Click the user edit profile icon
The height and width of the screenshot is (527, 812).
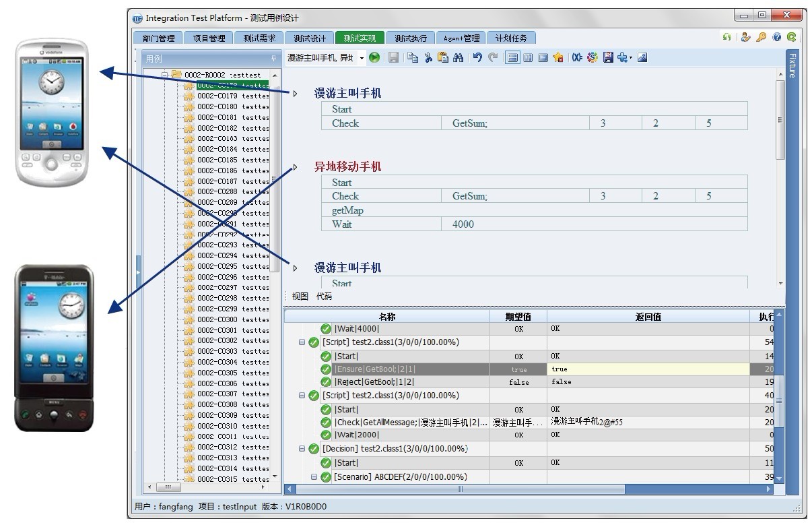coord(745,38)
